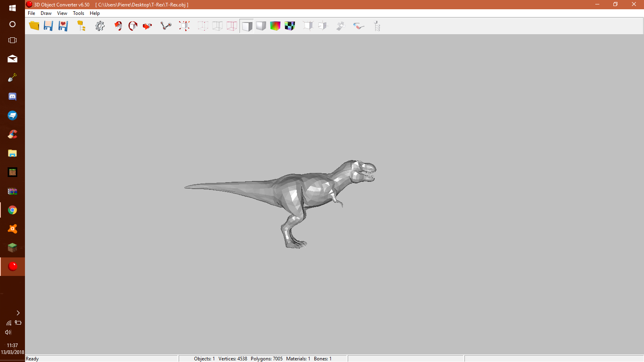Screen dimensions: 644x362
Task: Minimize the 3D Object Converter window
Action: (597, 4)
